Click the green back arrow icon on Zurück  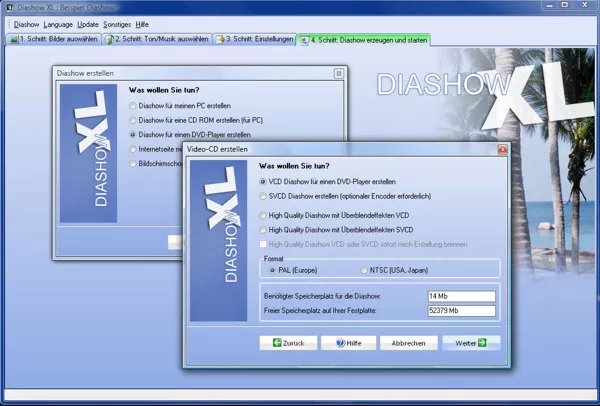pos(272,342)
